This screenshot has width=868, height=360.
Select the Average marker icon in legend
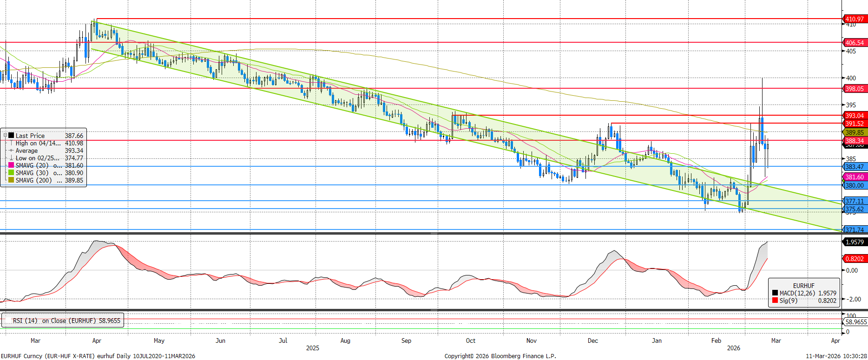pyautogui.click(x=11, y=151)
